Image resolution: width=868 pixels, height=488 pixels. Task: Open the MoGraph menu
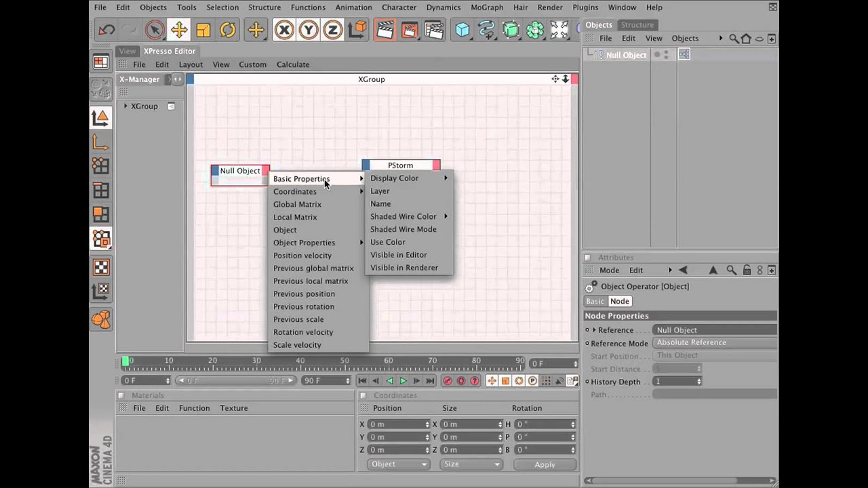(487, 7)
